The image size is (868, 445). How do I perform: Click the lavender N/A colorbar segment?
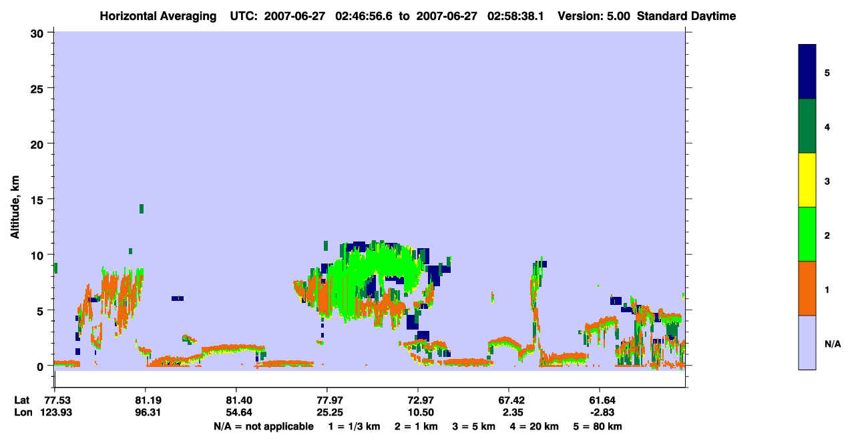tap(807, 342)
